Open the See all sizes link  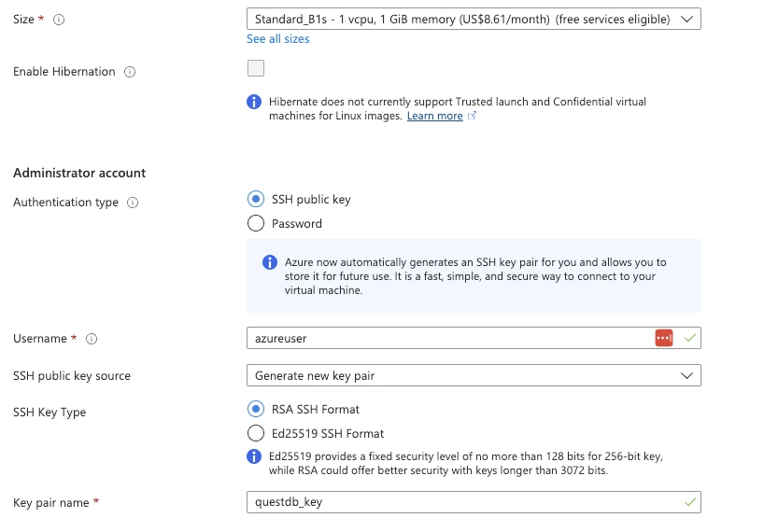277,39
